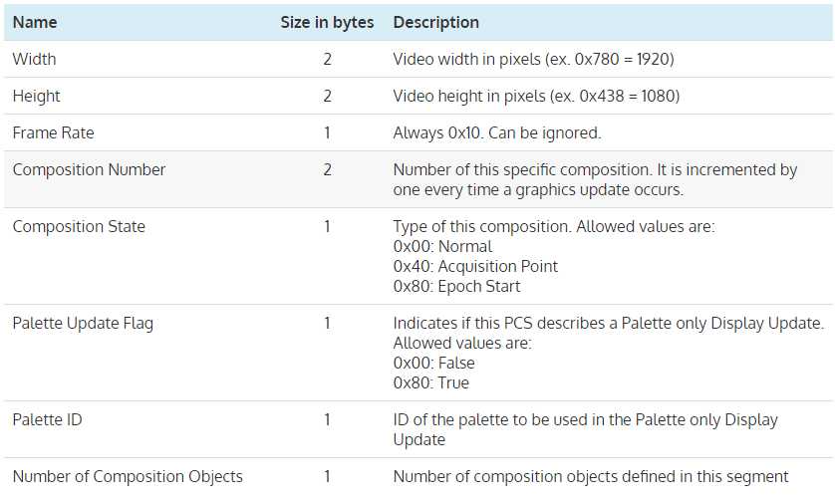Screen dimensions: 835x504
Task: Click the Palette Update Flag label
Action: (x=83, y=323)
